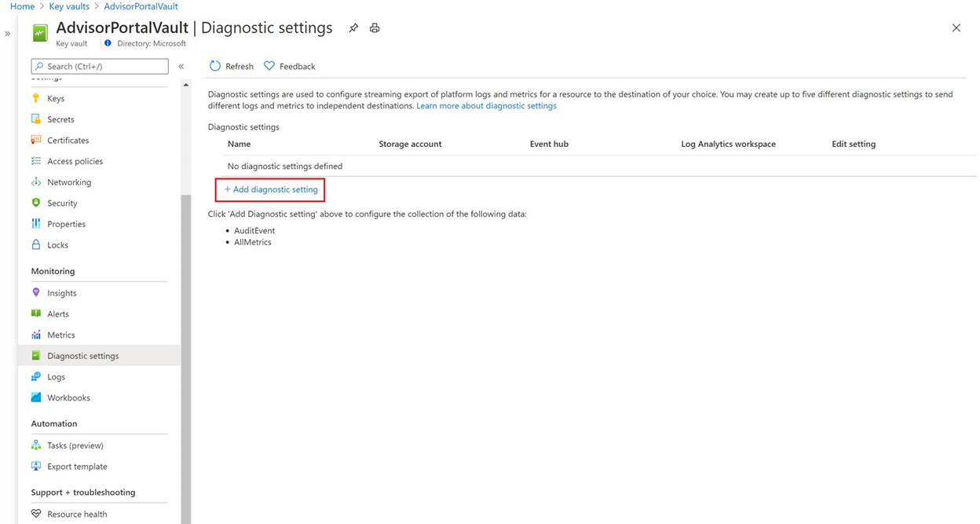Screen dimensions: 980x524
Task: Expand the portal menu chevron at far left
Action: click(x=8, y=34)
